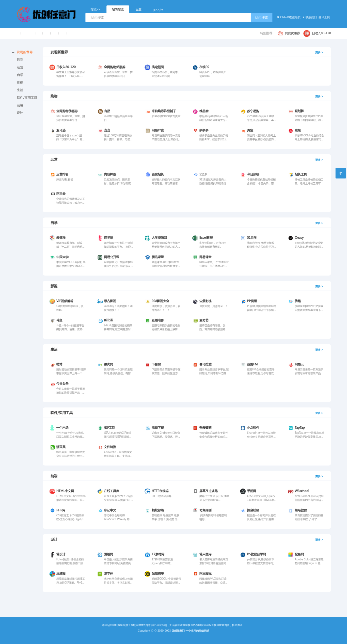Image resolution: width=347 pixels, height=644 pixels.
Task: Click 日收入80-120 in the recommendation bar
Action: 317,33
